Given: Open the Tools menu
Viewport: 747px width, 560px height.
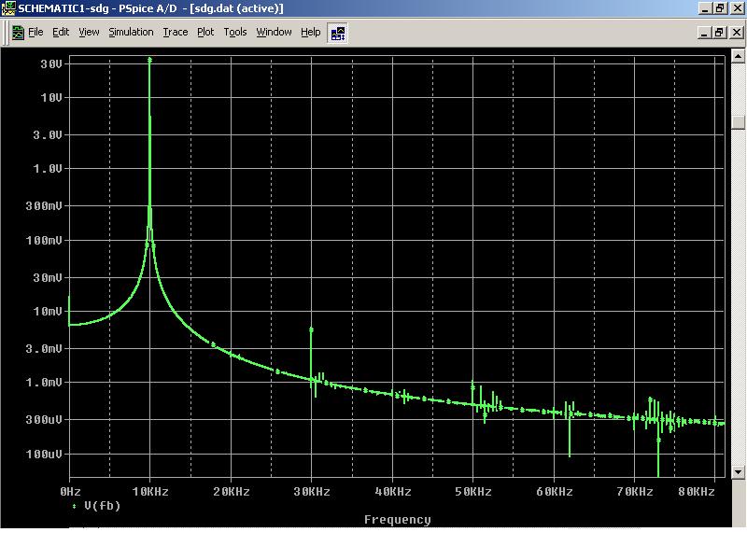Looking at the screenshot, I should [235, 32].
